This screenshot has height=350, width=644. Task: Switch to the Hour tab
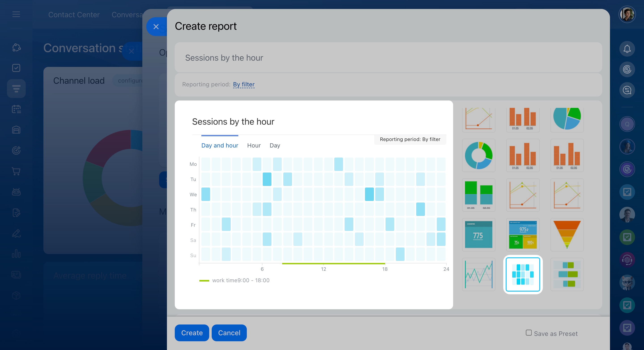point(254,145)
